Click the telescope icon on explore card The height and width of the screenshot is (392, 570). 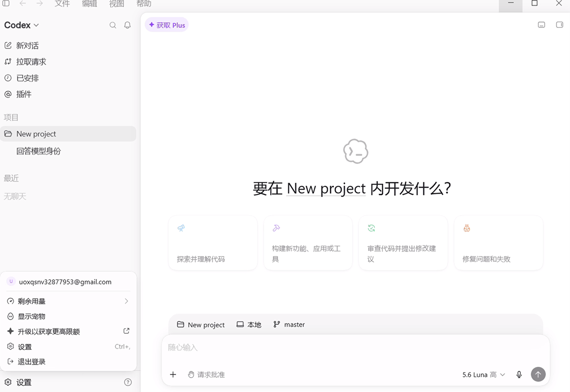coord(181,228)
